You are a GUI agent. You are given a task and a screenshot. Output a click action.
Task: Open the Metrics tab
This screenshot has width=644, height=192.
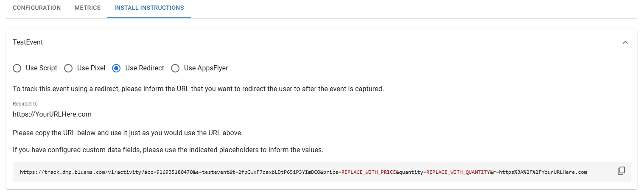point(87,8)
